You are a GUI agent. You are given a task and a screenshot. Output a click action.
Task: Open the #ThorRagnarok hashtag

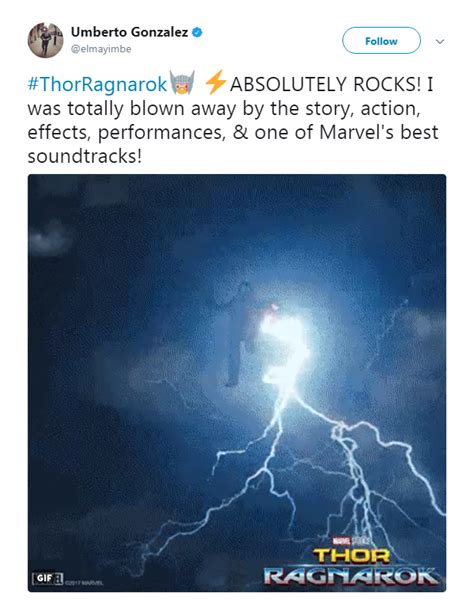pyautogui.click(x=97, y=84)
